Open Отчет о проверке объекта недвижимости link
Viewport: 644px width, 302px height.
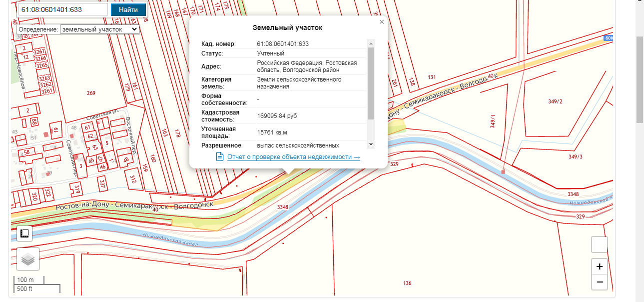click(294, 157)
